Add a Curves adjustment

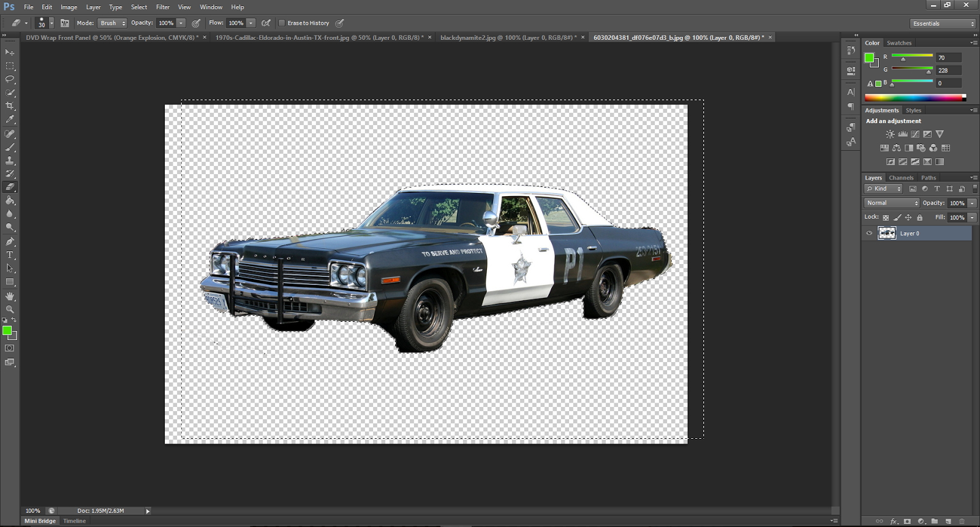[x=915, y=134]
